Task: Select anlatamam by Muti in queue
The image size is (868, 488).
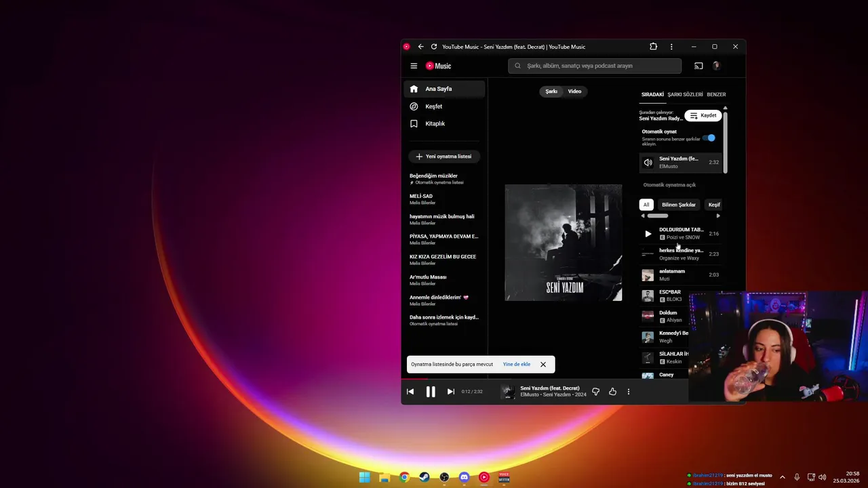Action: (680, 274)
